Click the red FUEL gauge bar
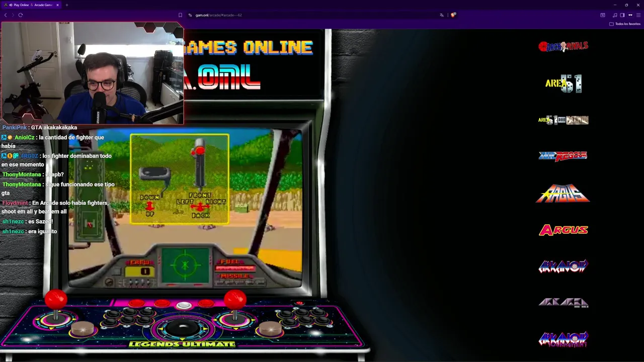 235,268
